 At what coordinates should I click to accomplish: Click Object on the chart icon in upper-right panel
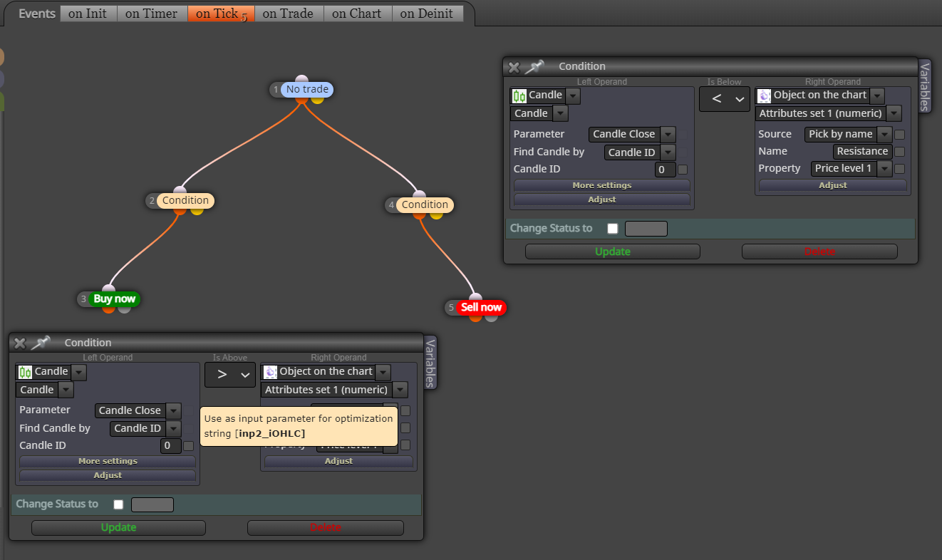point(765,95)
